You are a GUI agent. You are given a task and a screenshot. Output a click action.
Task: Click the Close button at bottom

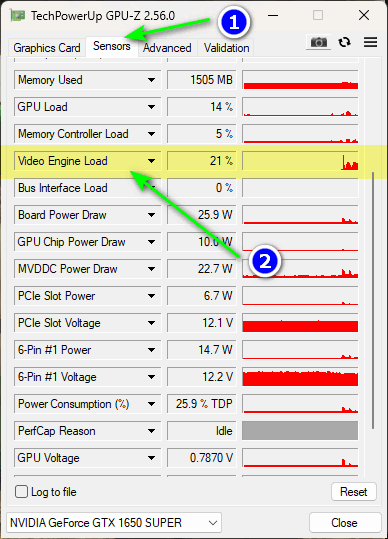point(344,523)
